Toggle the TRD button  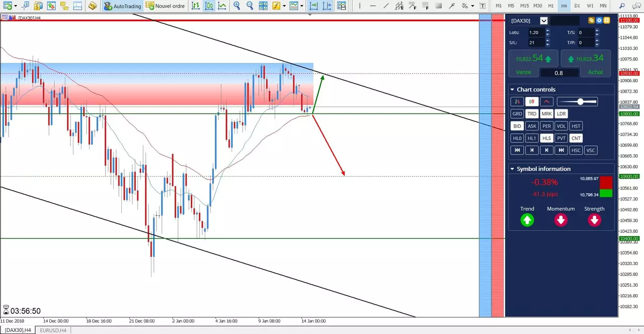click(532, 114)
